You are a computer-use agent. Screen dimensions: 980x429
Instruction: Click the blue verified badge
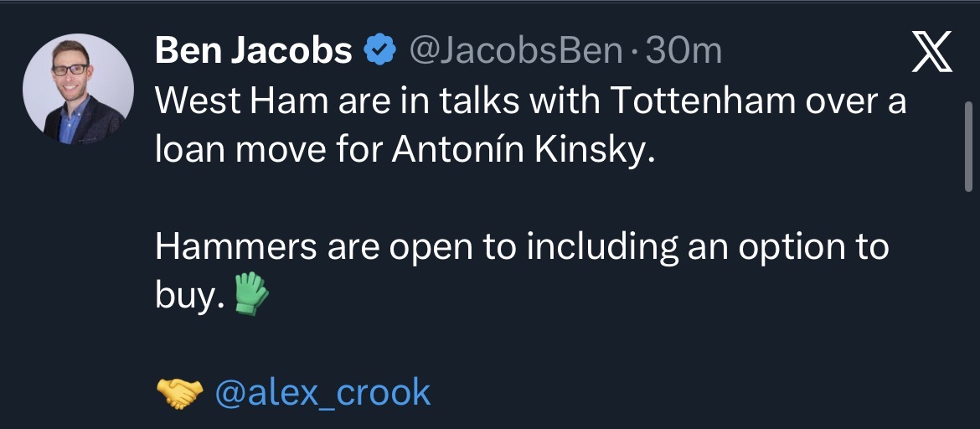point(379,52)
